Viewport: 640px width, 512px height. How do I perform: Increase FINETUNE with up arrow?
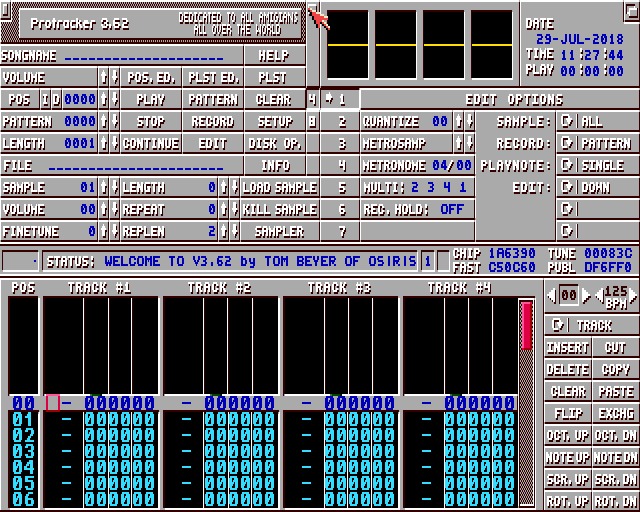[x=104, y=232]
